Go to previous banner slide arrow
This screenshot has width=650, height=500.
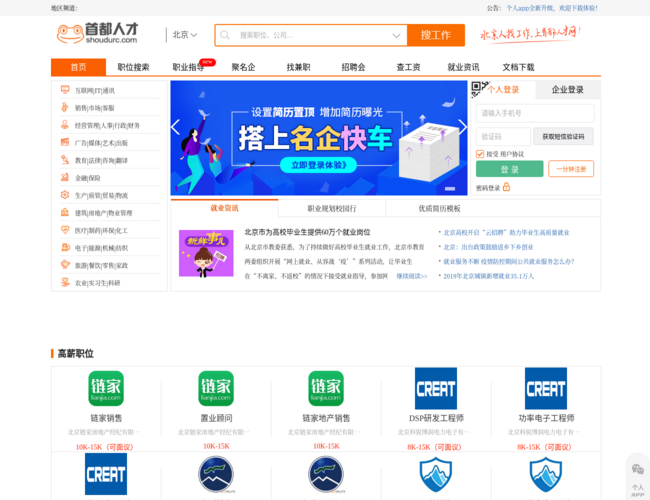pyautogui.click(x=176, y=127)
